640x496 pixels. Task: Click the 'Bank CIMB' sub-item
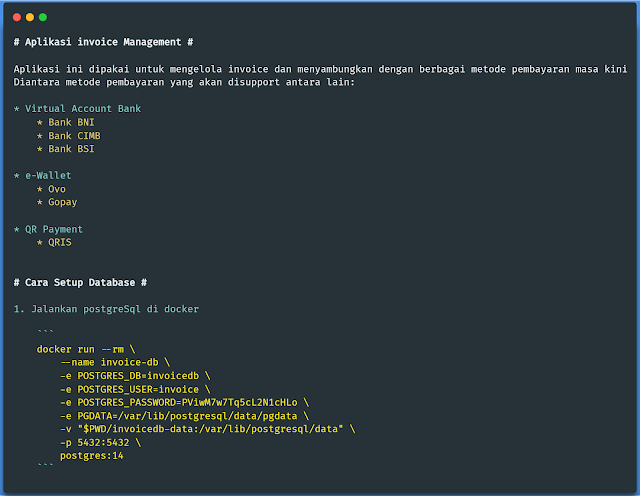pos(69,136)
